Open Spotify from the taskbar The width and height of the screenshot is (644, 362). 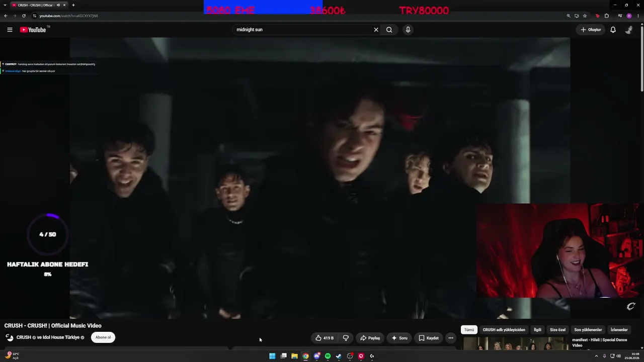(x=328, y=356)
